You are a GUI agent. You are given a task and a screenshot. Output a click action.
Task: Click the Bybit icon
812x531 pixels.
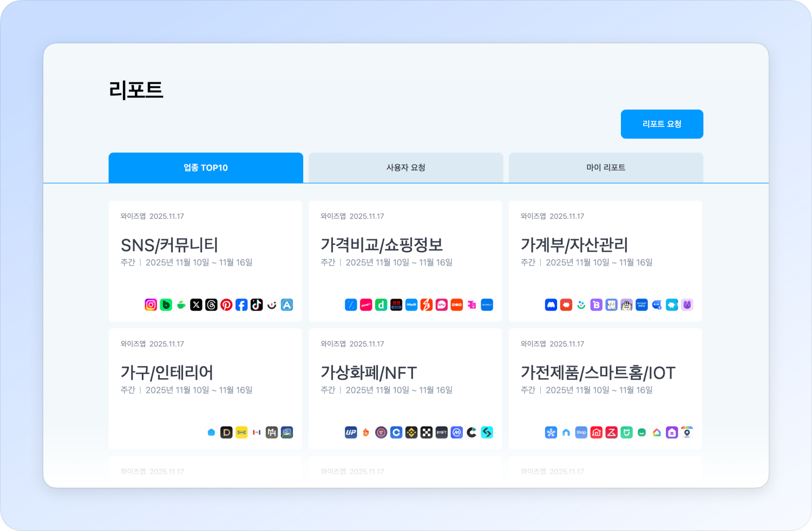(x=442, y=432)
